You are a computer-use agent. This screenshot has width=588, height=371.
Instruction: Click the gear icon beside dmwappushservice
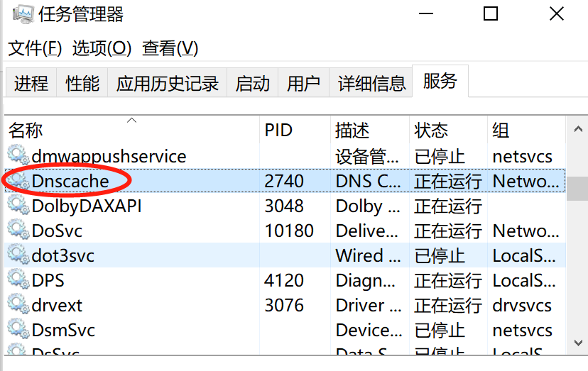click(16, 156)
